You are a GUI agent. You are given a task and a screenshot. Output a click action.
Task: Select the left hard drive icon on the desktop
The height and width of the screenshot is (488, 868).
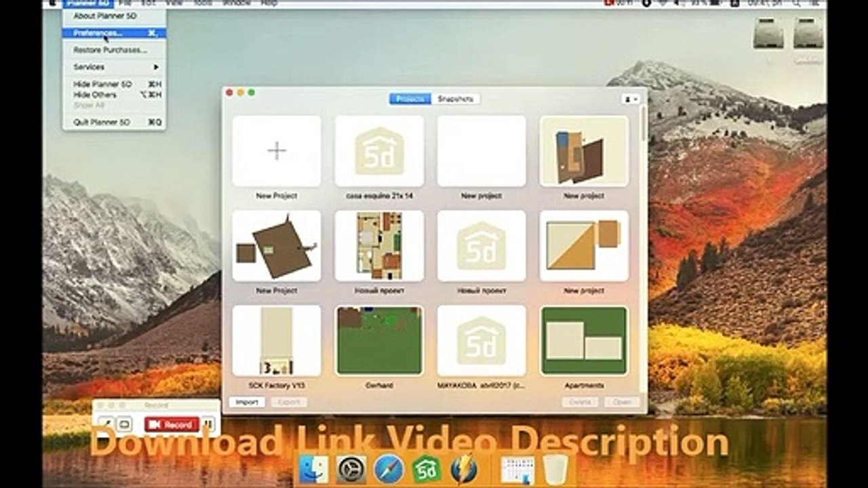tap(768, 33)
